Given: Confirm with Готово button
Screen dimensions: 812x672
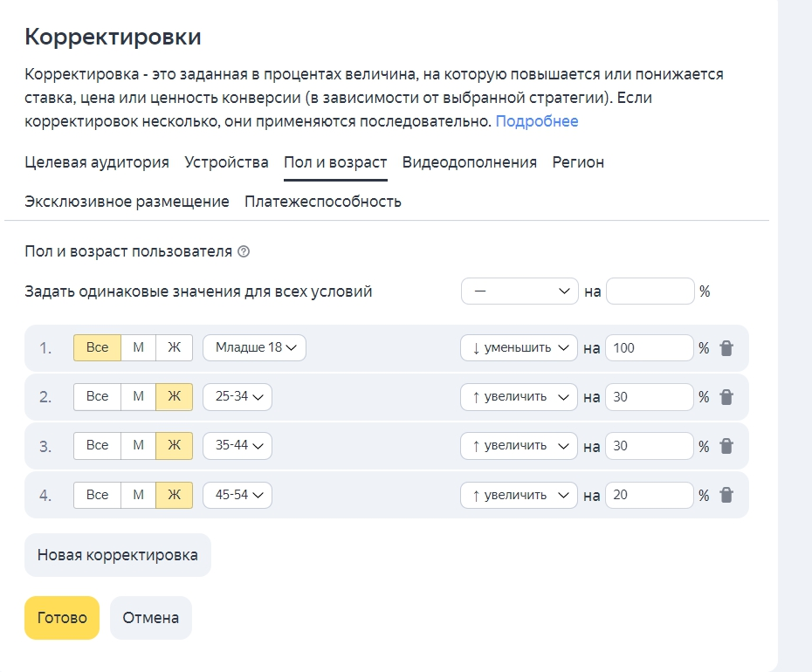Looking at the screenshot, I should [62, 618].
